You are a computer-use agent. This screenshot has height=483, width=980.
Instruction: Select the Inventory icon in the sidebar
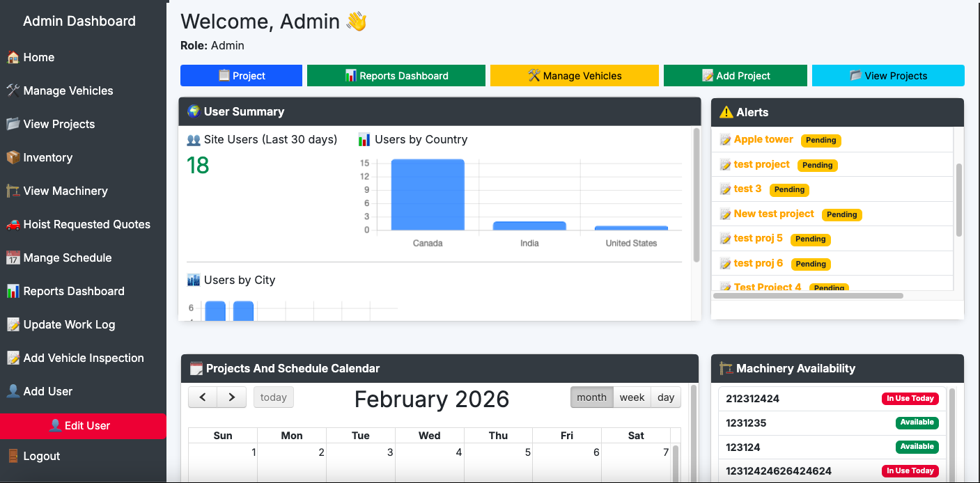pyautogui.click(x=14, y=157)
